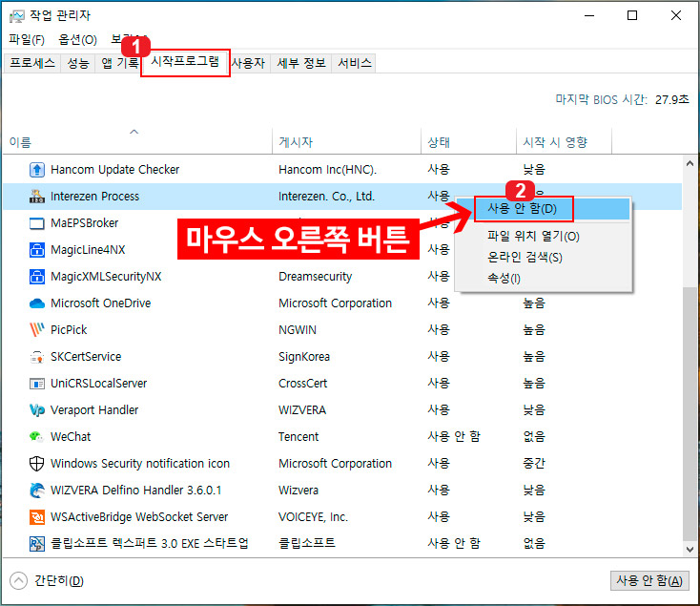Screen dimensions: 700x606
Task: Click the scrollbar down arrow
Action: click(690, 550)
